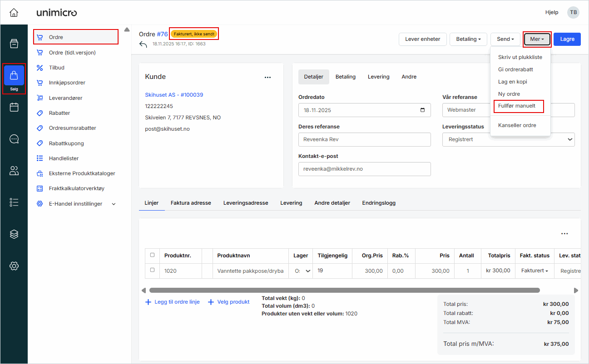Open the Betaling dropdown button
The height and width of the screenshot is (364, 589).
[x=468, y=39]
